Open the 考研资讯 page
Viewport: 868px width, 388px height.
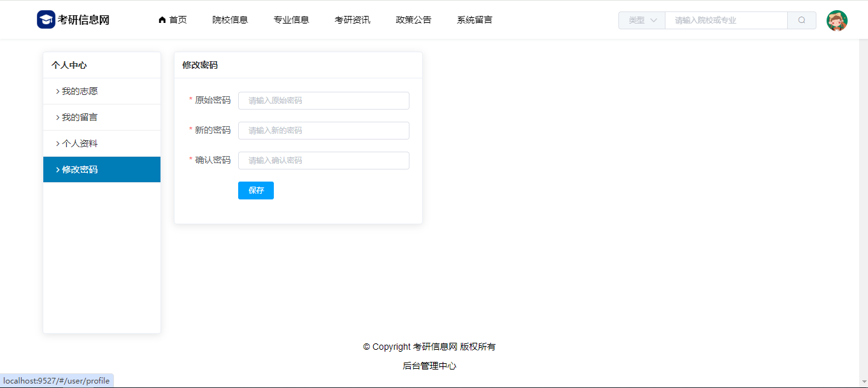(x=352, y=20)
